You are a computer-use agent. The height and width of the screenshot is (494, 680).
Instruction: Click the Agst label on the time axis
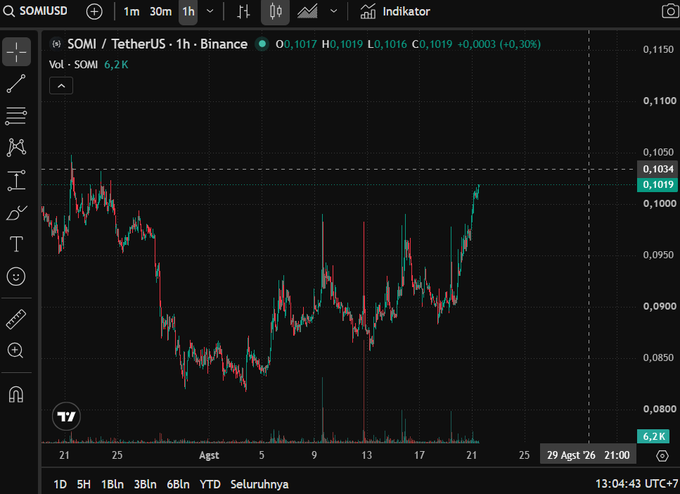pos(209,455)
